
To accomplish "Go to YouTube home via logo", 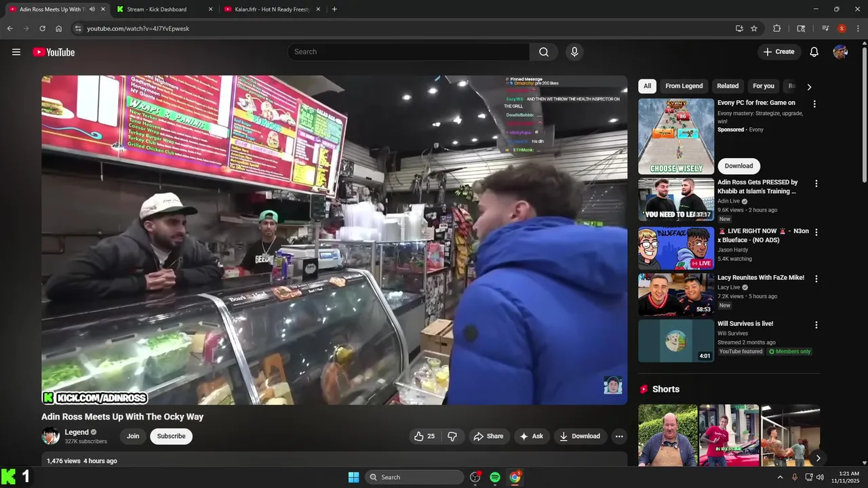I will (54, 52).
